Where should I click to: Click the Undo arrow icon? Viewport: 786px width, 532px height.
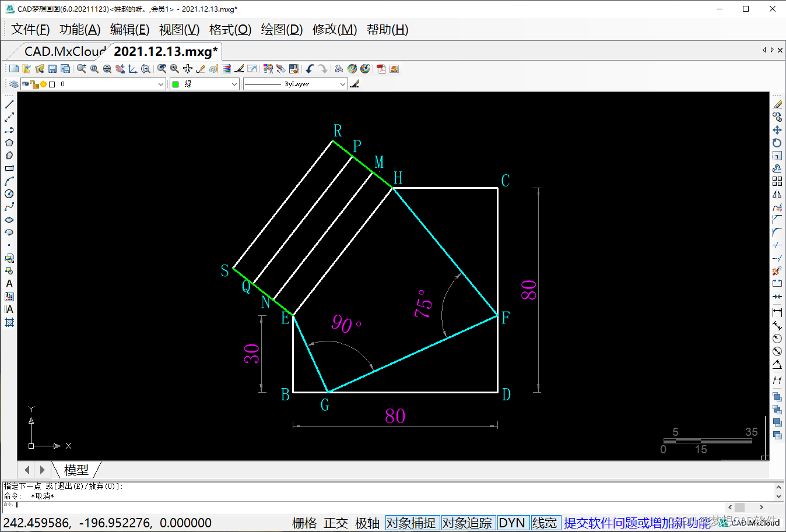(x=310, y=69)
